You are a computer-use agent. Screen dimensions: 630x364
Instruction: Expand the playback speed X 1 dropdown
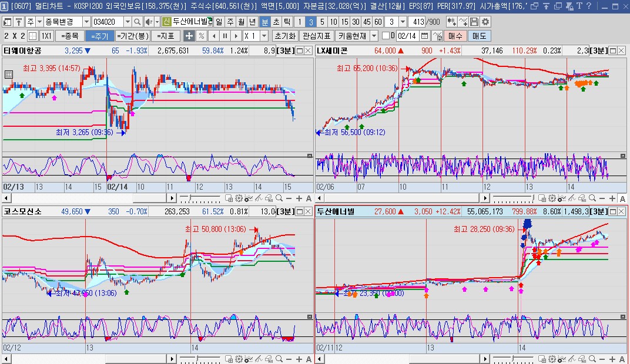point(264,36)
